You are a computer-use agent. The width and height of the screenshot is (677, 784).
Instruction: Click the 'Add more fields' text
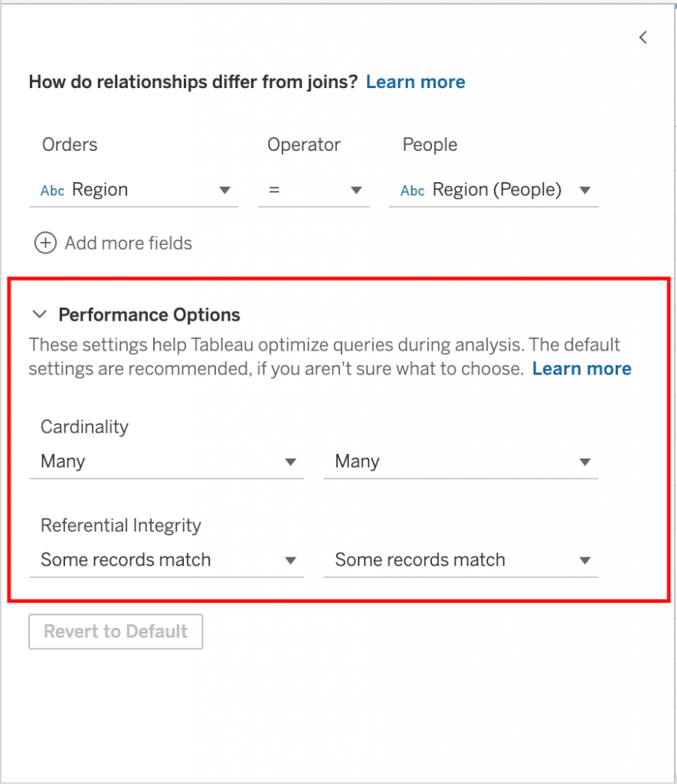(129, 243)
